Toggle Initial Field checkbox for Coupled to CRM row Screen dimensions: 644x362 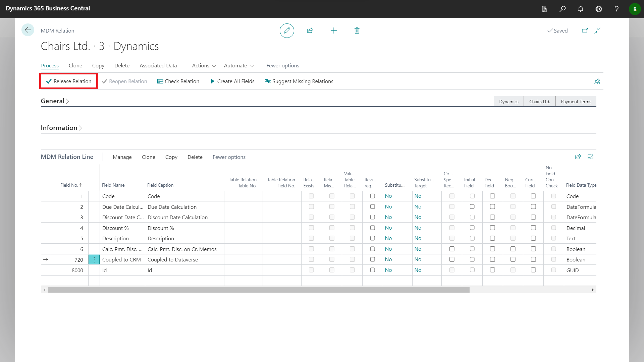point(472,259)
